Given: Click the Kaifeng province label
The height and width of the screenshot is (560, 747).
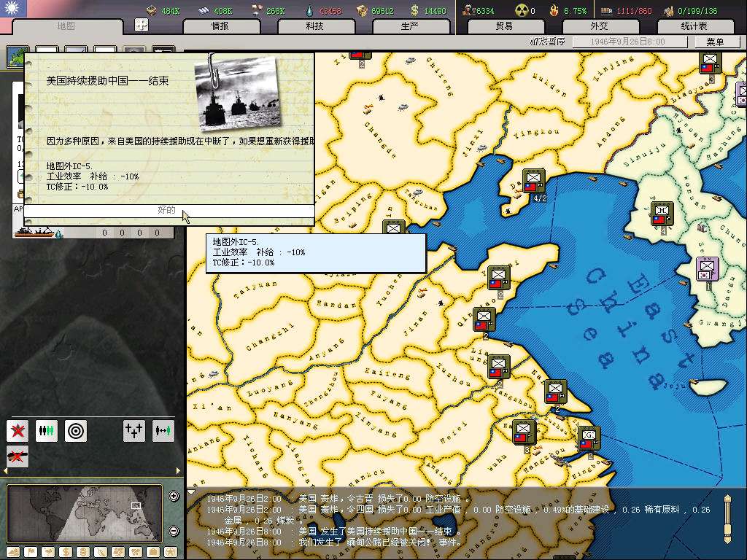Looking at the screenshot, I should tap(388, 373).
